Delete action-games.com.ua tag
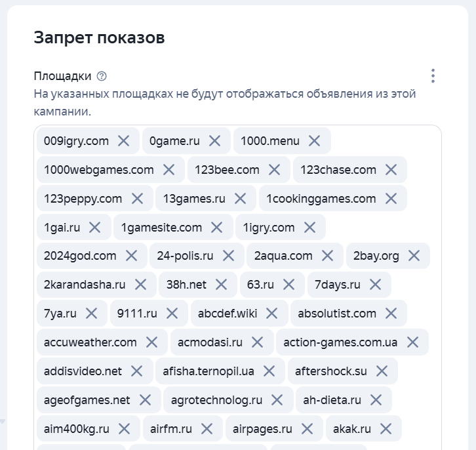The image size is (476, 450). coord(413,342)
